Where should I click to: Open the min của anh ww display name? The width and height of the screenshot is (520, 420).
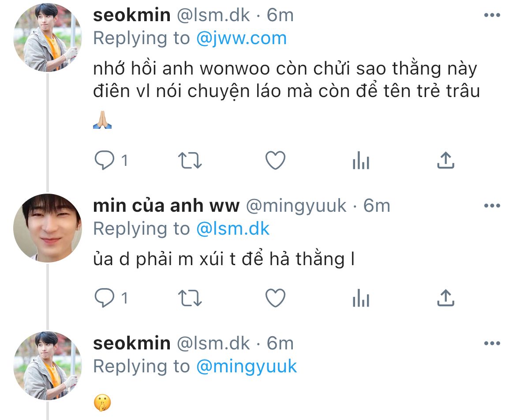pos(166,206)
